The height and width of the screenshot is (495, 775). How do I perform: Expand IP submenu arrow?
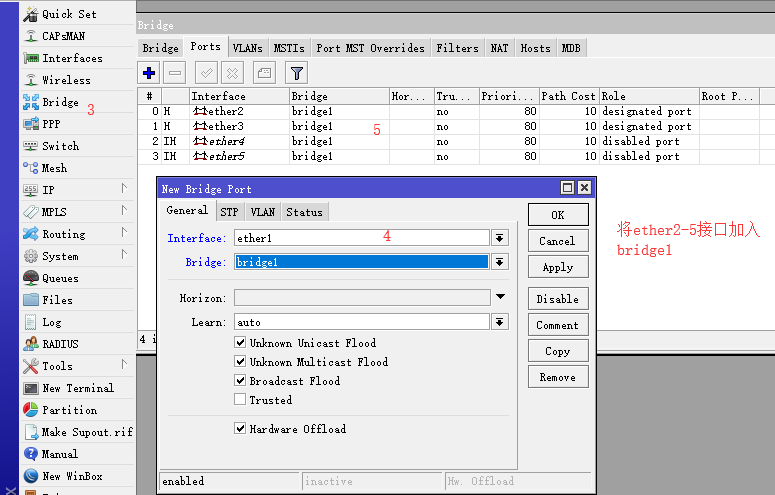coord(124,188)
